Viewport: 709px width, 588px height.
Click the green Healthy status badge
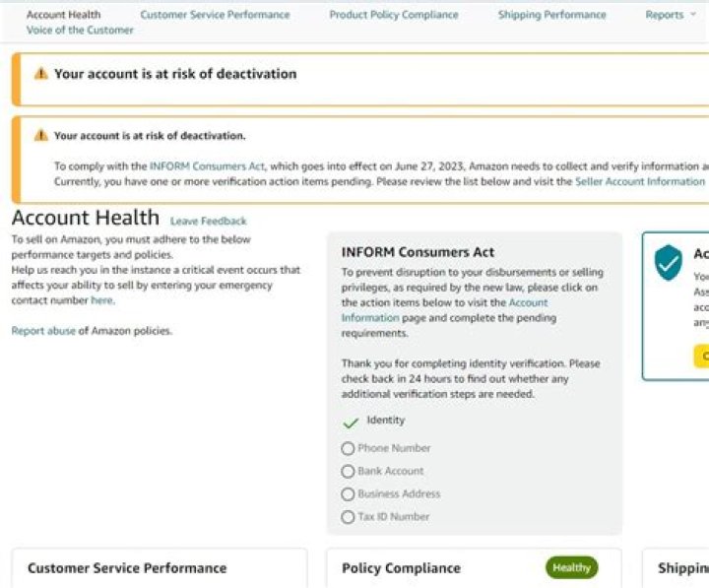coord(571,567)
